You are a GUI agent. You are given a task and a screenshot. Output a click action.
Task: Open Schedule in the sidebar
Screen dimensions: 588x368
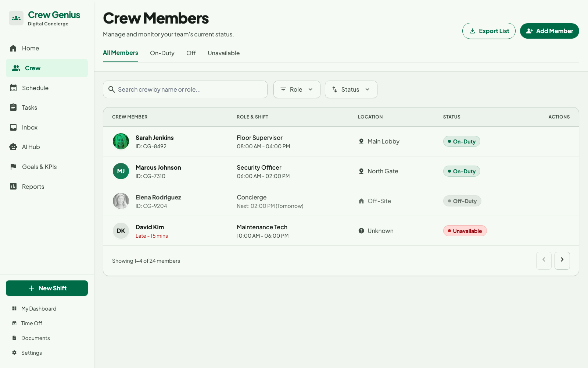tap(47, 88)
